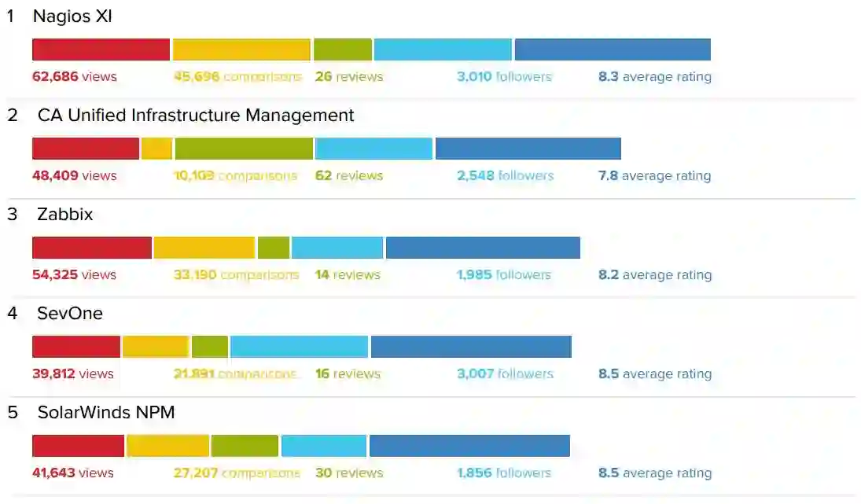Select SolarWinds NPM's yellow comparisons bar
The width and height of the screenshot is (861, 504).
167,446
